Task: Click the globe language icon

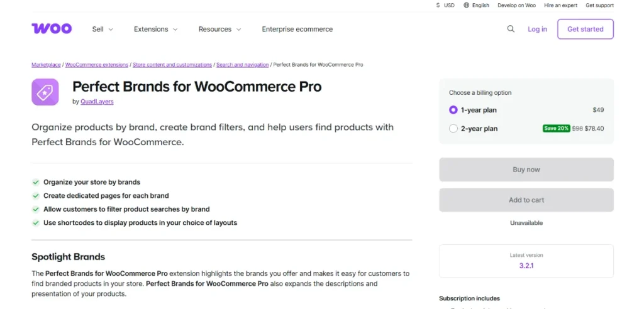Action: click(467, 6)
